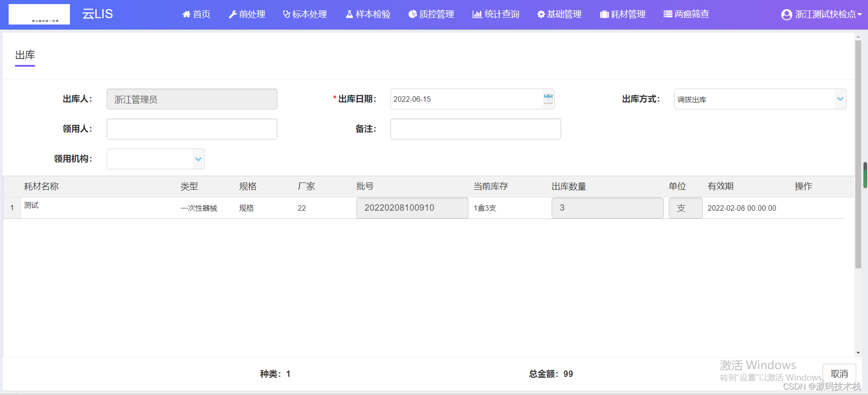Expand the 出库方式 dropdown arrow
Screen dimensions: 868x395
(840, 99)
